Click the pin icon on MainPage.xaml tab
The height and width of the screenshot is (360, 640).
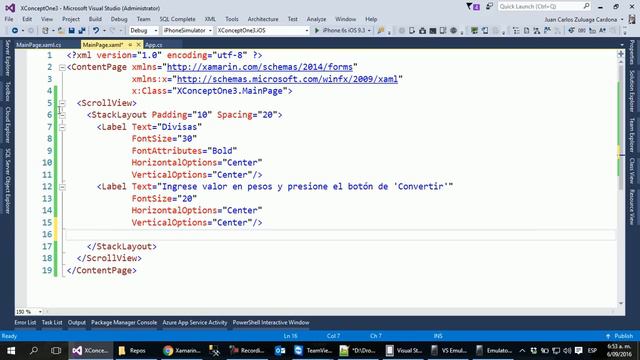(130, 44)
